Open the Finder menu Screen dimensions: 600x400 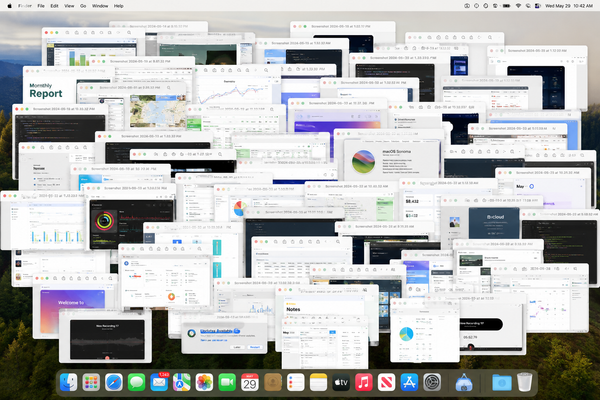click(x=25, y=6)
